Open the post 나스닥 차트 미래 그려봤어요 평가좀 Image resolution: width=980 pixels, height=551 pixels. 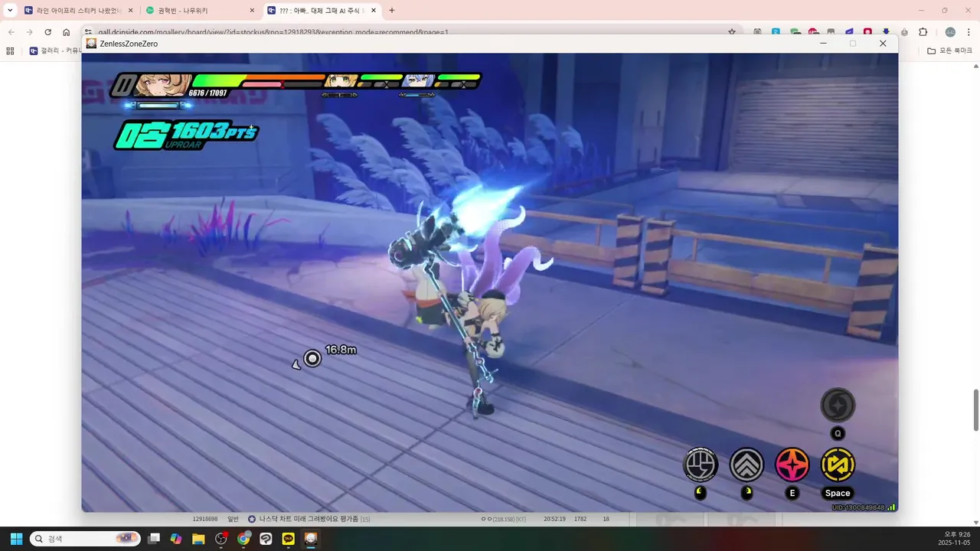coord(309,519)
